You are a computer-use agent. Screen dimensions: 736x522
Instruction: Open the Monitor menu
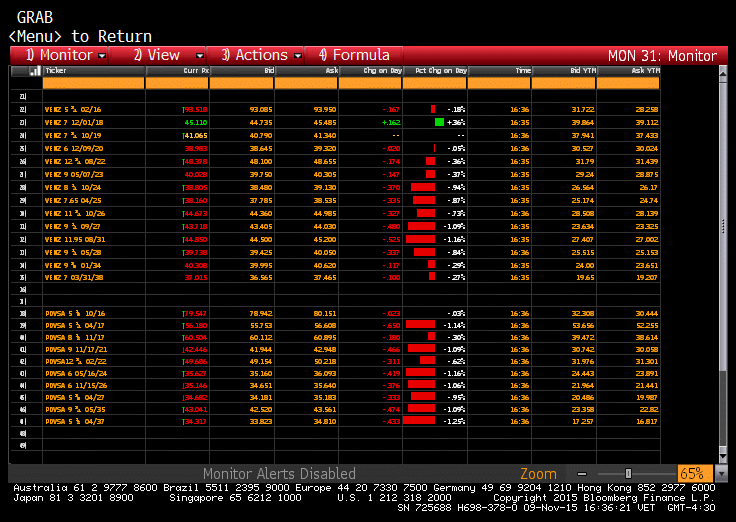[x=59, y=55]
